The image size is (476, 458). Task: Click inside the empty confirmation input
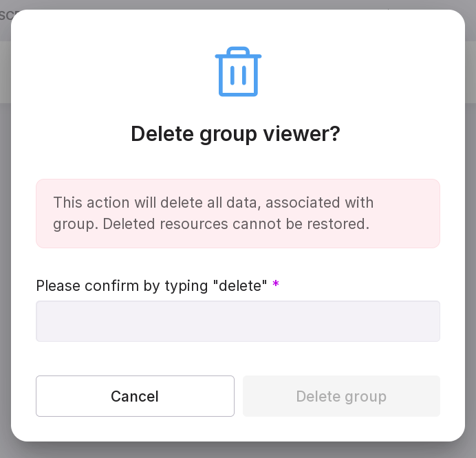[238, 320]
